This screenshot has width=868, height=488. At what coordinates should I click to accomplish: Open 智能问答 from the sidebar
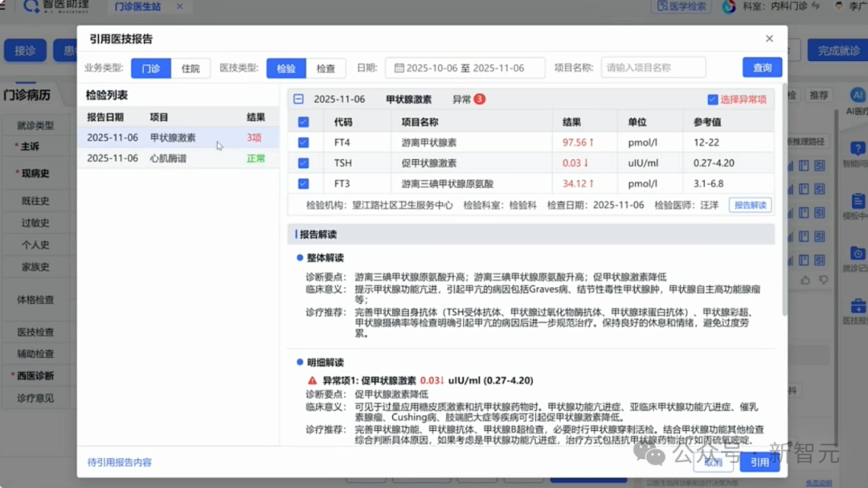pyautogui.click(x=857, y=149)
